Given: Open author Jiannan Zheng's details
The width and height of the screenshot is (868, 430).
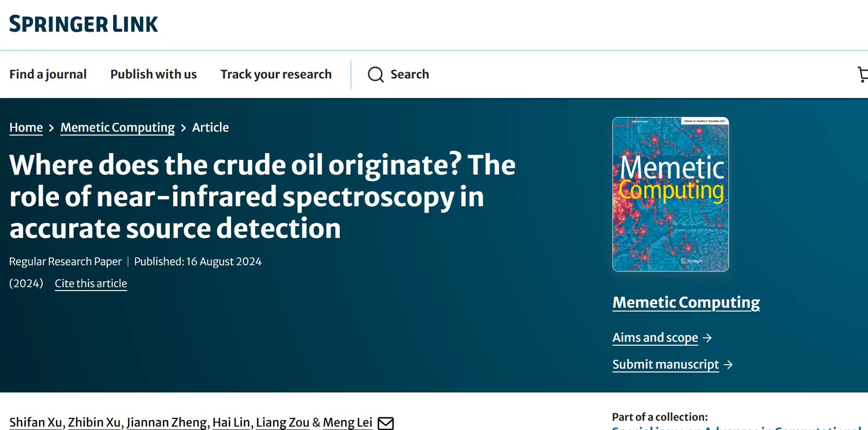Looking at the screenshot, I should tap(167, 422).
